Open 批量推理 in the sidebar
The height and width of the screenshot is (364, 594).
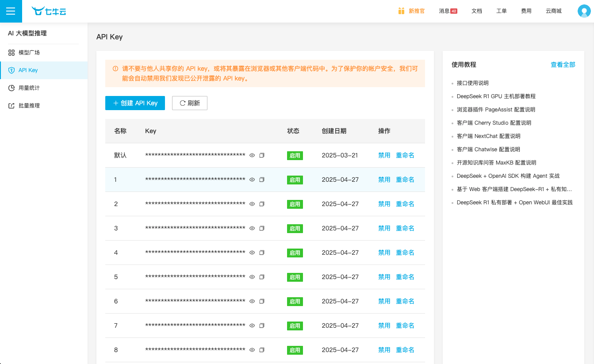pyautogui.click(x=44, y=106)
